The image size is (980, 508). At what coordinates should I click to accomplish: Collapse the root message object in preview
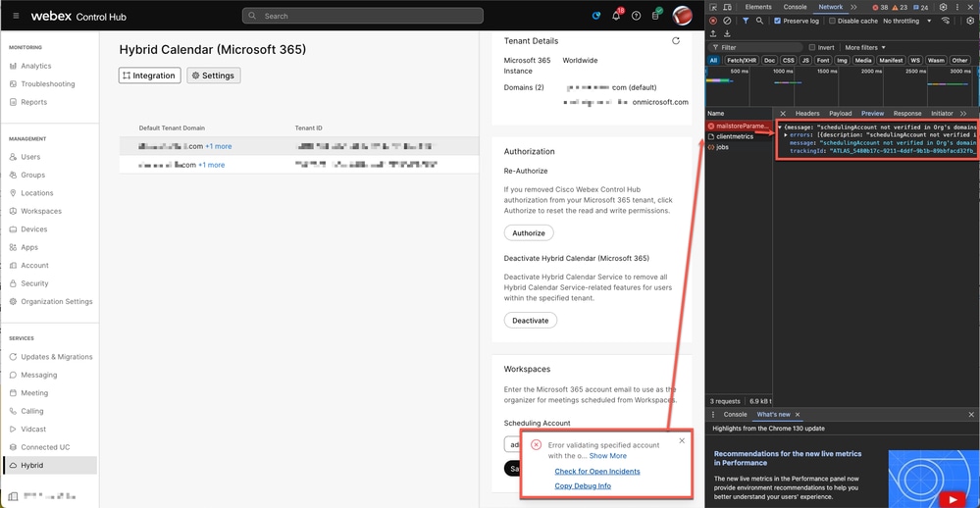click(779, 127)
